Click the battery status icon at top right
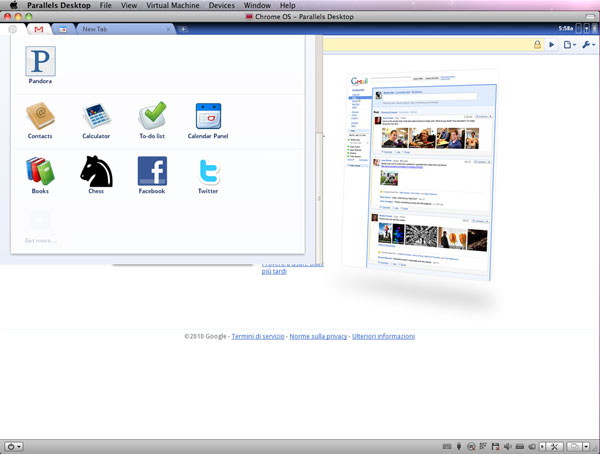This screenshot has width=600, height=454. pos(594,28)
